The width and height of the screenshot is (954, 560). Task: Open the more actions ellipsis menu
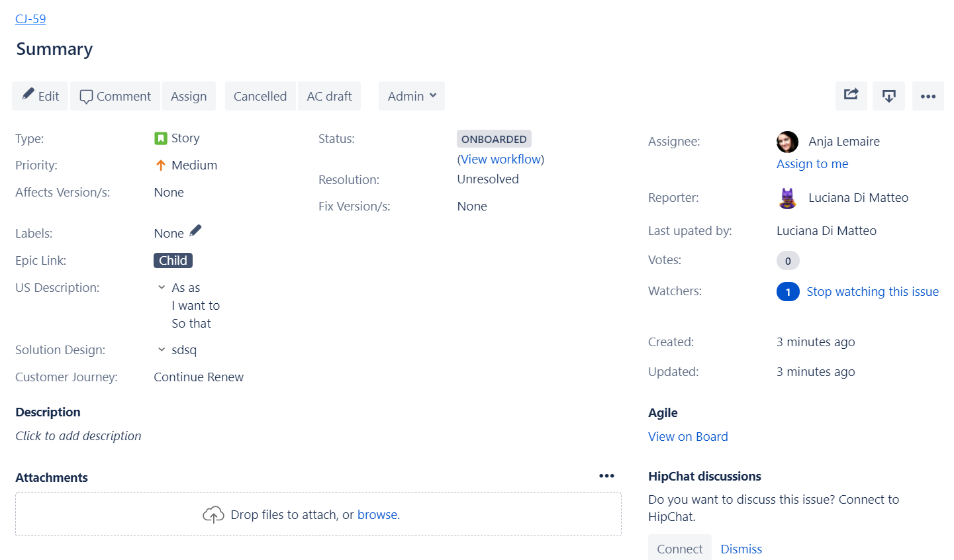[x=928, y=96]
